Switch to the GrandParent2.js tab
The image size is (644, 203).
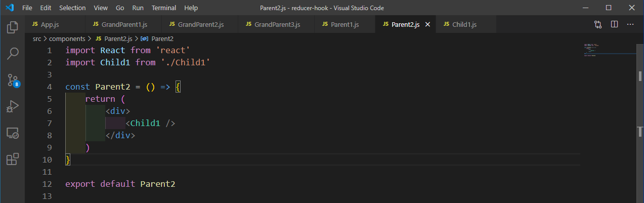click(x=200, y=25)
